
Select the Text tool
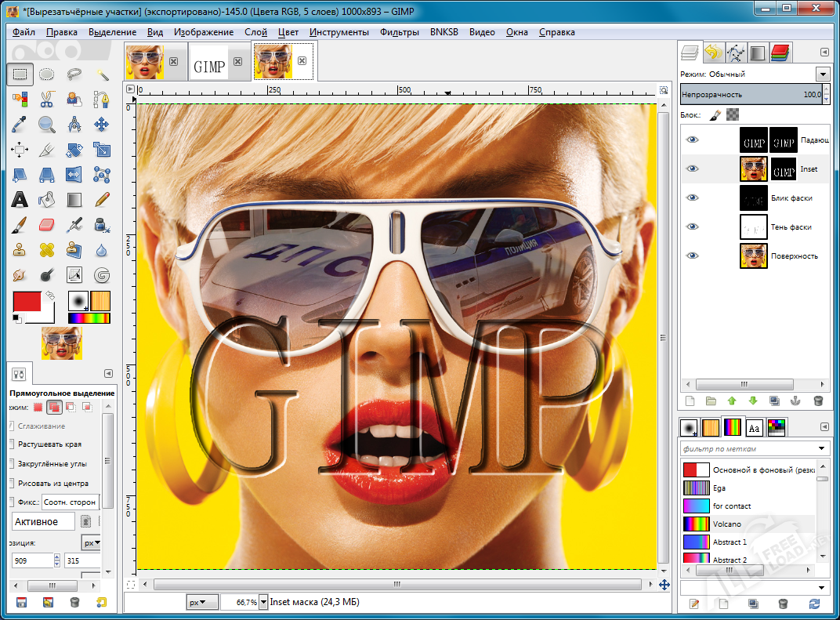[19, 199]
